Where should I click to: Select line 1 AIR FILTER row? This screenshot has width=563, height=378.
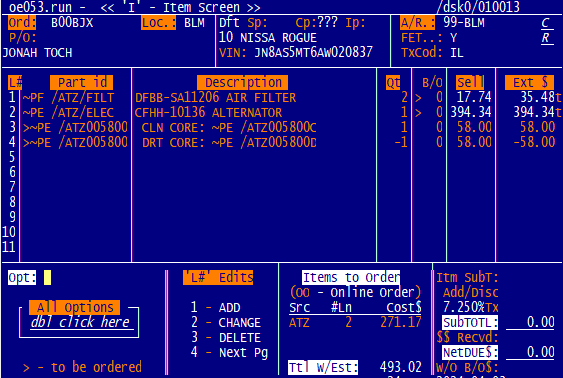(x=282, y=98)
